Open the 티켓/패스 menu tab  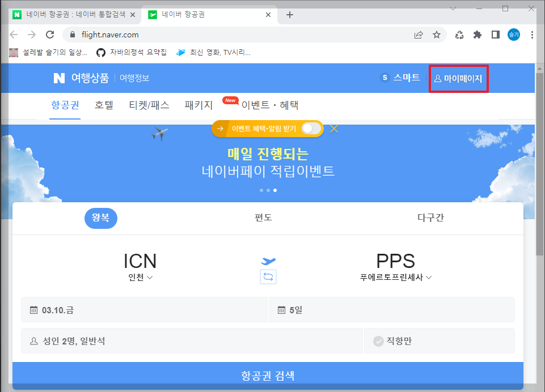point(149,105)
